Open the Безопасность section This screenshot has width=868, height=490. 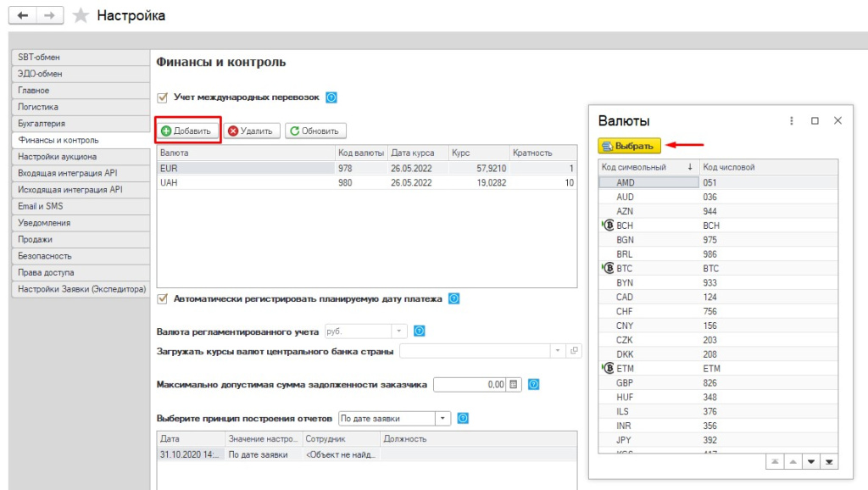[81, 256]
